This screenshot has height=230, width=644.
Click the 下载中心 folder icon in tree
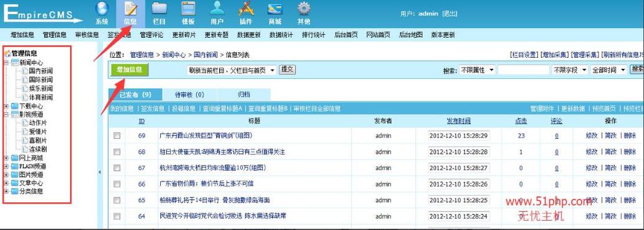(15, 106)
